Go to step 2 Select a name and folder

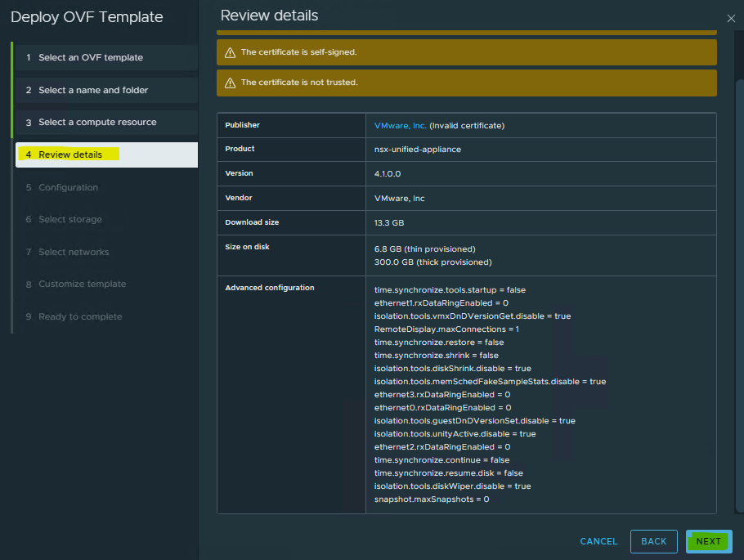(x=106, y=90)
